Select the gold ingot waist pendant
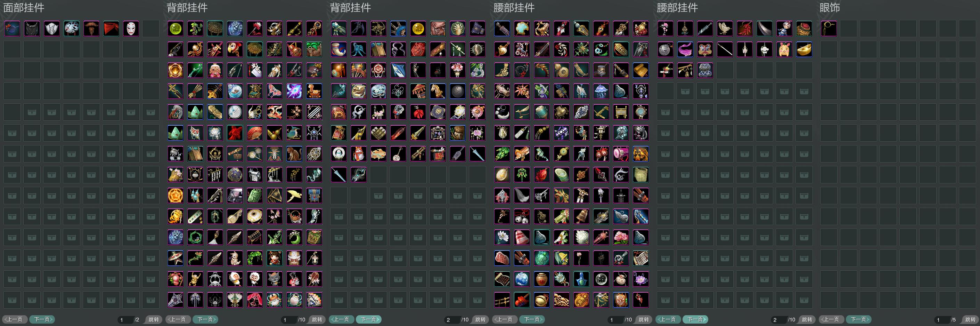This screenshot has height=326, width=980. click(x=804, y=49)
